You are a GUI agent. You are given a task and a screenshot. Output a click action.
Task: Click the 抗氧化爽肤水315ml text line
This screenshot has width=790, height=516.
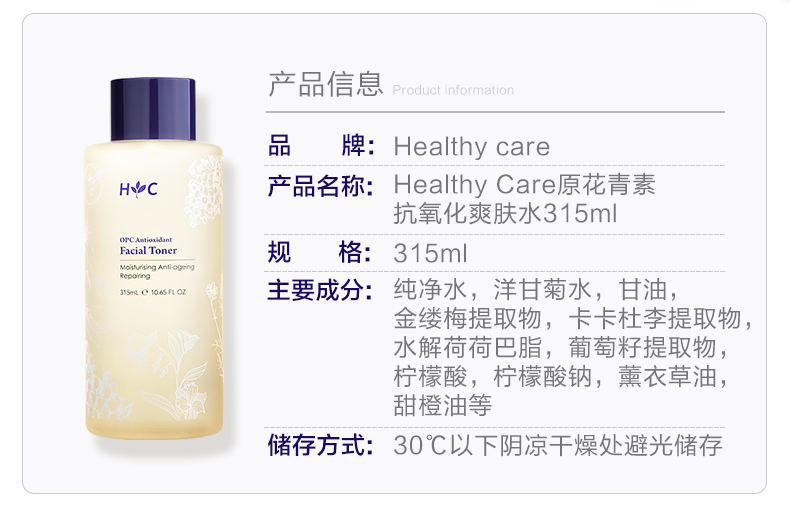[x=505, y=214]
